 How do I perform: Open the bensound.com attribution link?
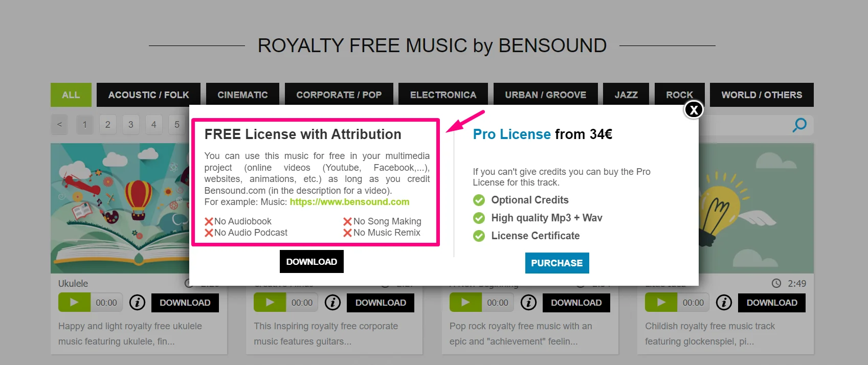click(x=349, y=202)
